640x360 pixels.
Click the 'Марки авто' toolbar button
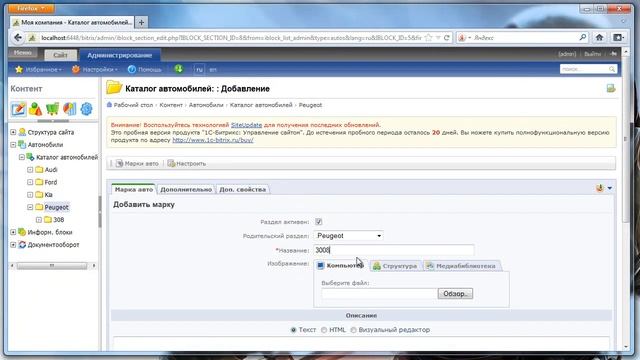[x=137, y=163]
